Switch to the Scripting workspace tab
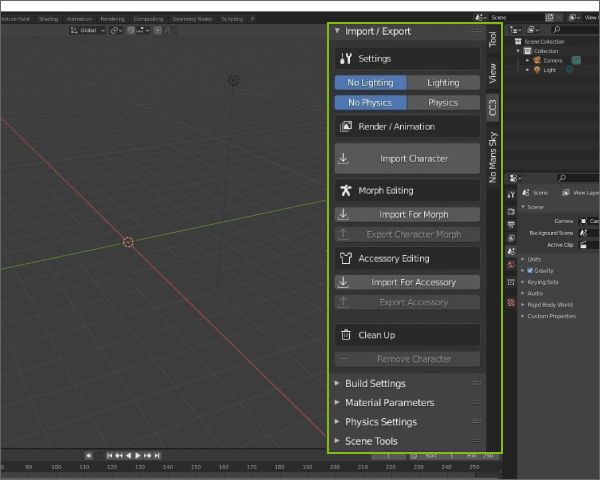 (x=232, y=19)
